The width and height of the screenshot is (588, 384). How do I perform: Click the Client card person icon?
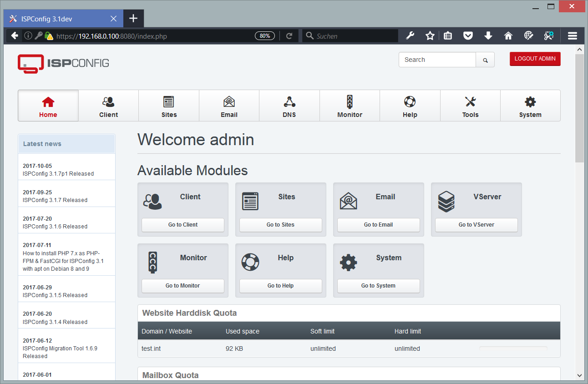(x=152, y=202)
